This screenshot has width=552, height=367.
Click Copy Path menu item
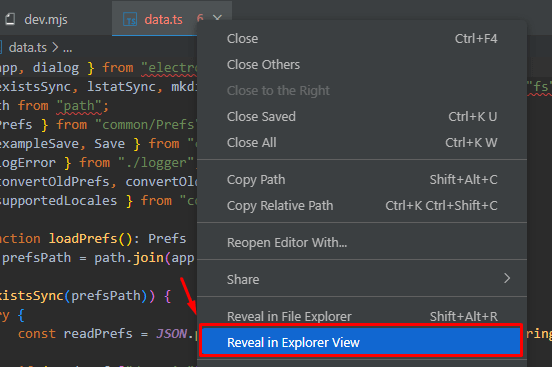362,180
